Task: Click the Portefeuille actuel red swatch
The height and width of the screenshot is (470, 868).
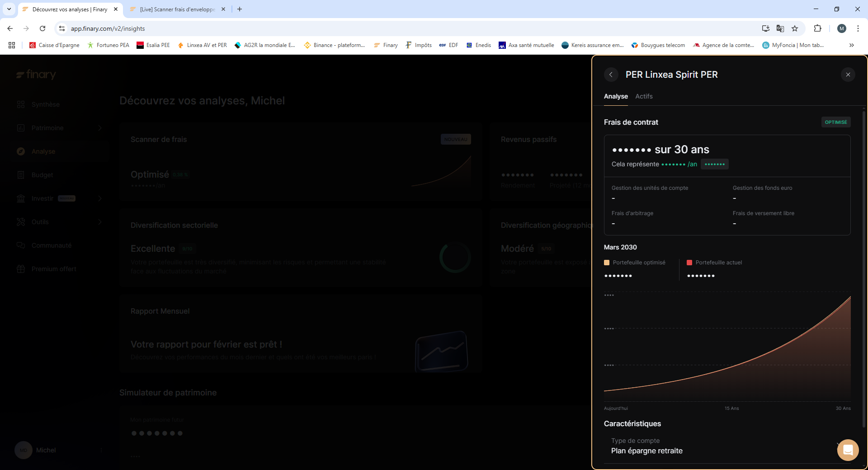Action: 689,263
